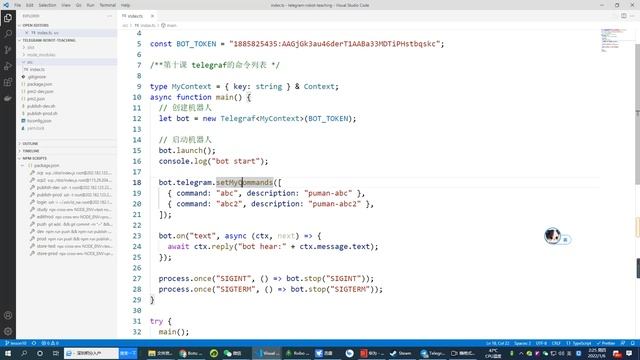This screenshot has width=640, height=360.
Task: Open the Manage gear icon
Action: point(8,331)
